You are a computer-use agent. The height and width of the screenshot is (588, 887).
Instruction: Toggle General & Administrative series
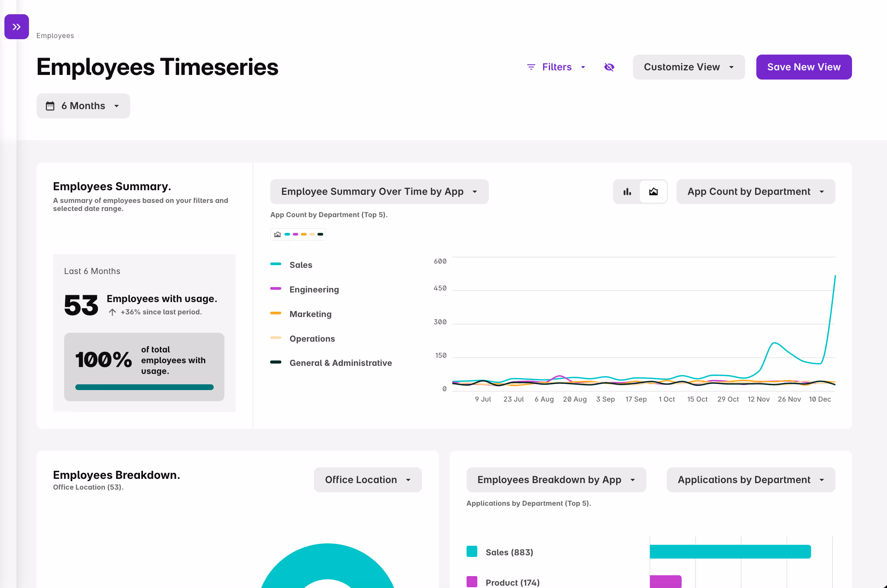coord(340,363)
